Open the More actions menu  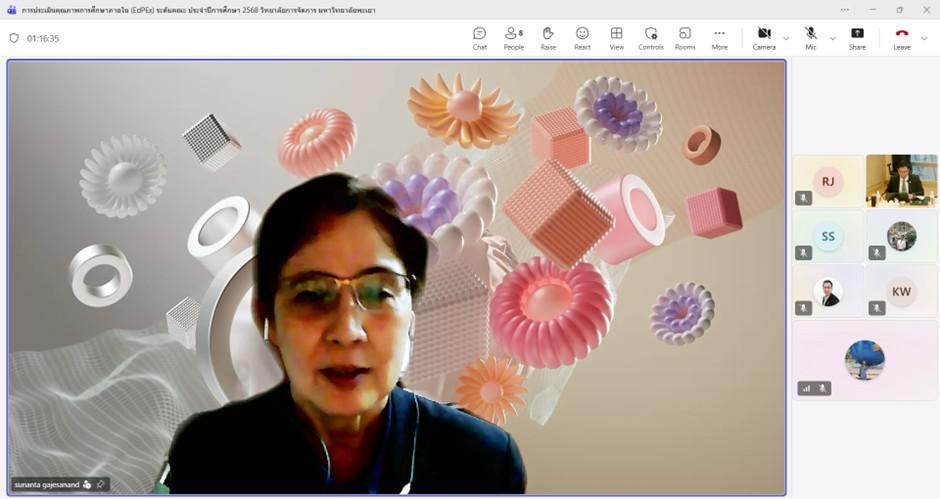[x=719, y=38]
